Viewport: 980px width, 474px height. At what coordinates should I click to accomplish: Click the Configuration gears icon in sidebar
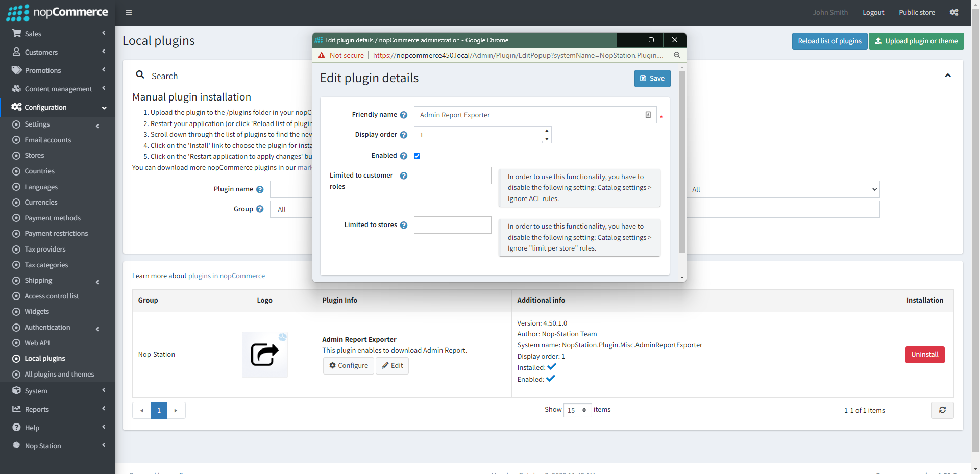(x=17, y=107)
